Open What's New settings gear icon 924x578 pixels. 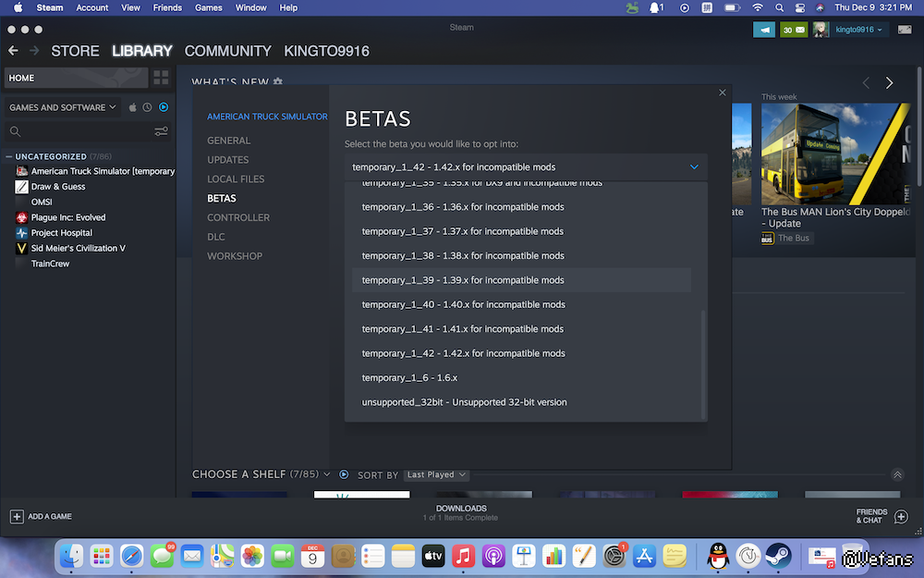(278, 81)
